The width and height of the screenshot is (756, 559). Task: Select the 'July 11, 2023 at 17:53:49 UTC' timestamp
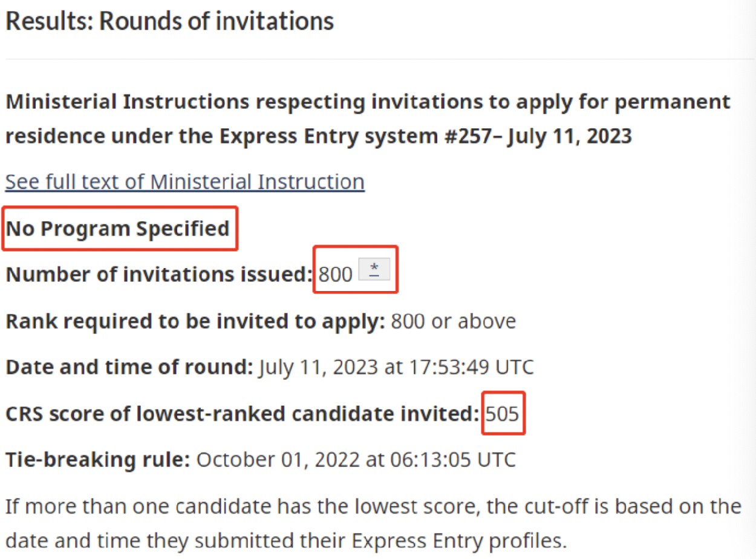(396, 367)
